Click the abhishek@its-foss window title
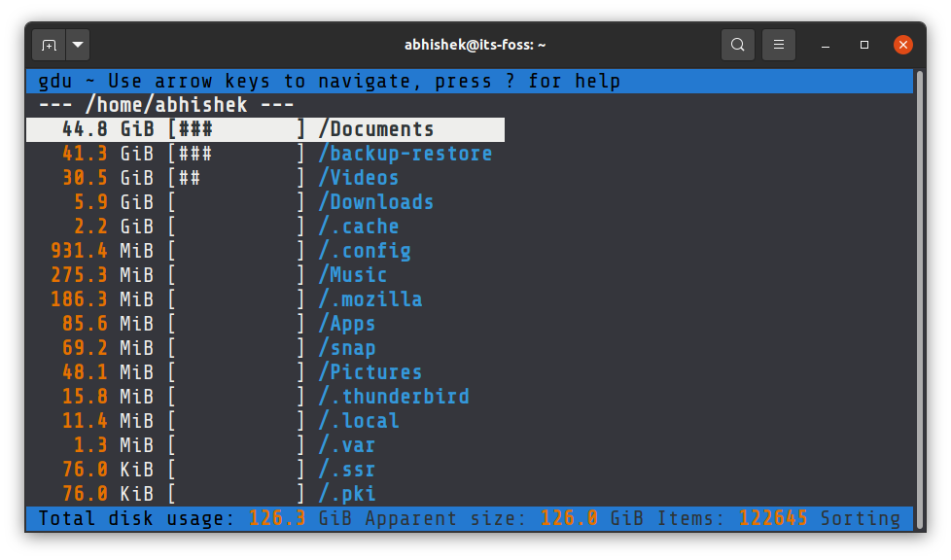Viewport: 951px width, 560px height. [475, 44]
